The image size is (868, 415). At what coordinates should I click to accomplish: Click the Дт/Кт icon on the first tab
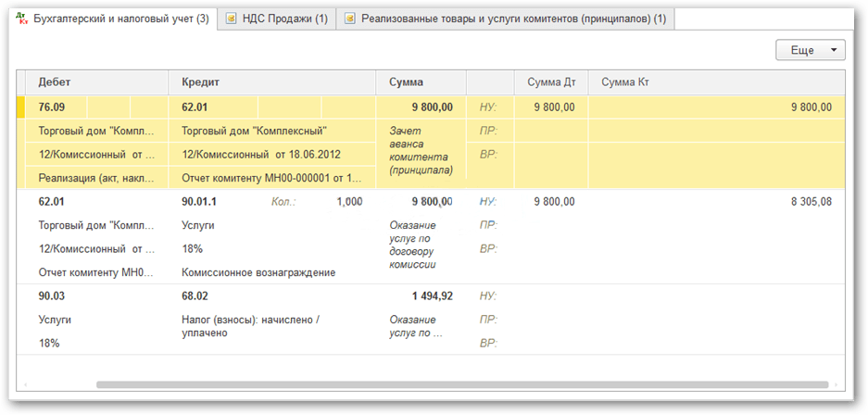(x=21, y=19)
